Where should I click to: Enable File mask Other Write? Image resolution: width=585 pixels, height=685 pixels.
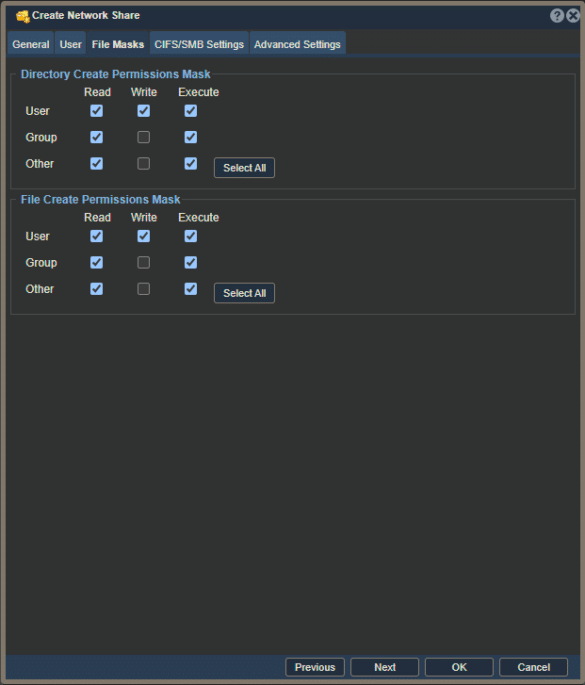(144, 289)
